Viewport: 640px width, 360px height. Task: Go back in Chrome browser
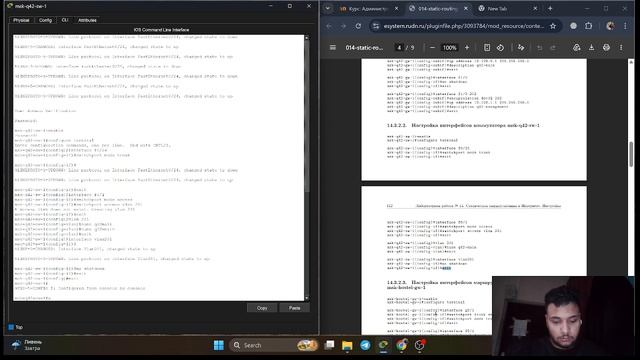(x=329, y=26)
